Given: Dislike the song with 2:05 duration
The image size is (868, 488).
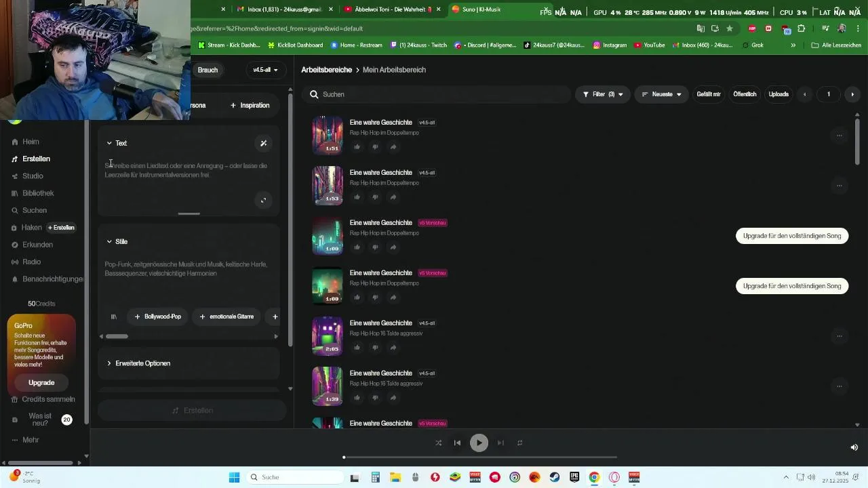Looking at the screenshot, I should [x=375, y=348].
